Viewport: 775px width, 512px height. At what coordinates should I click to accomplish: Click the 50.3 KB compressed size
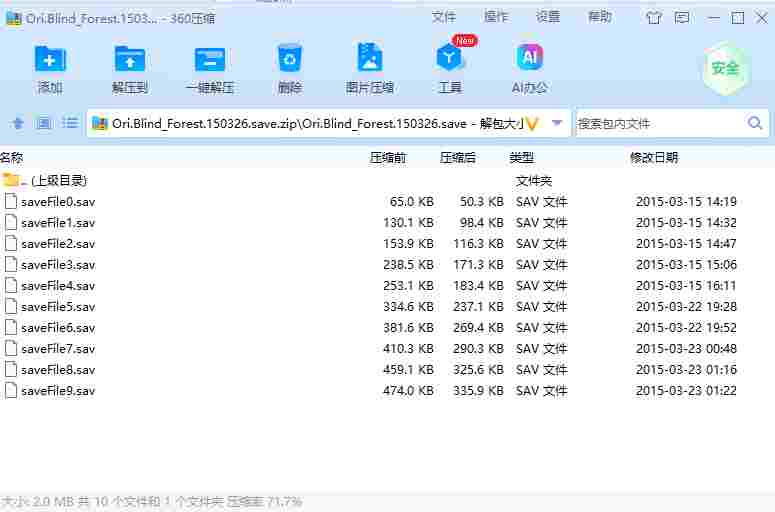click(x=481, y=202)
